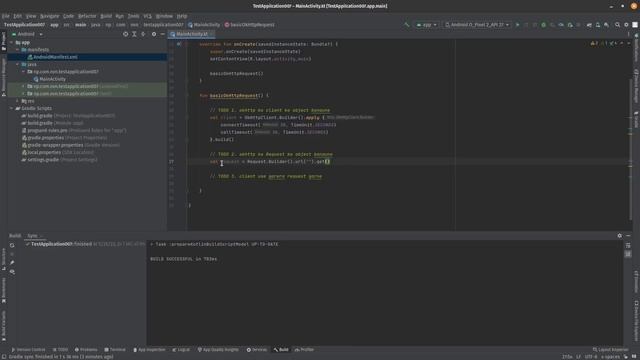Image resolution: width=640 pixels, height=360 pixels.
Task: Expand the res folder node
Action: pos(18,101)
